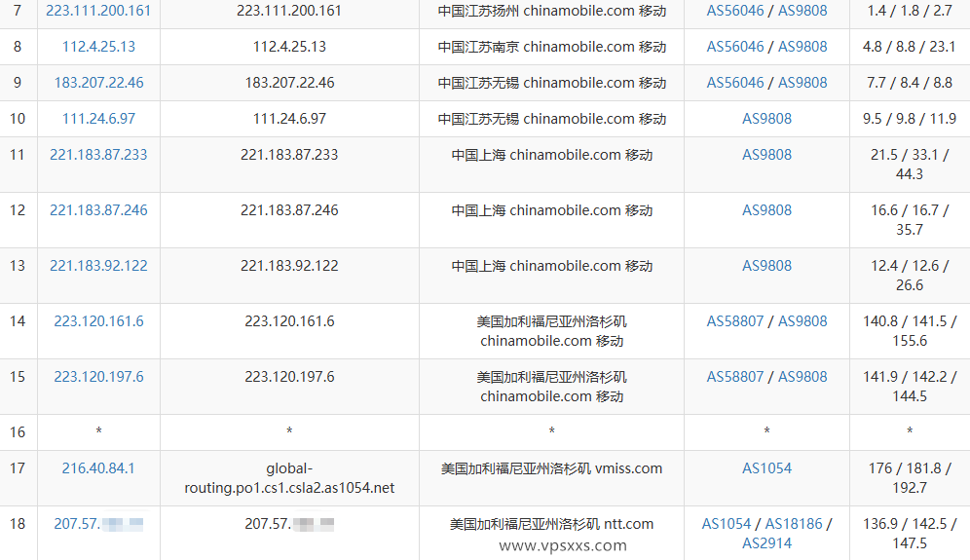
Task: Click AS1054 link in hop 17 row
Action: [x=766, y=468]
